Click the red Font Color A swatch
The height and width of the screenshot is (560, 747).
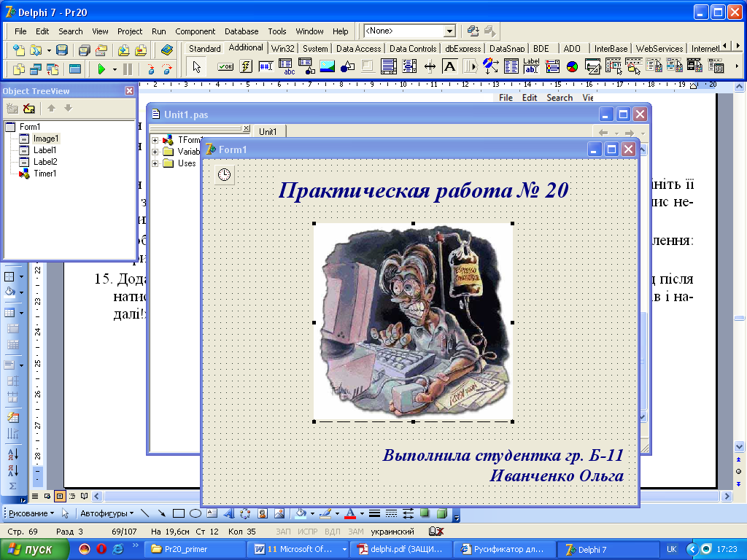coord(351,513)
